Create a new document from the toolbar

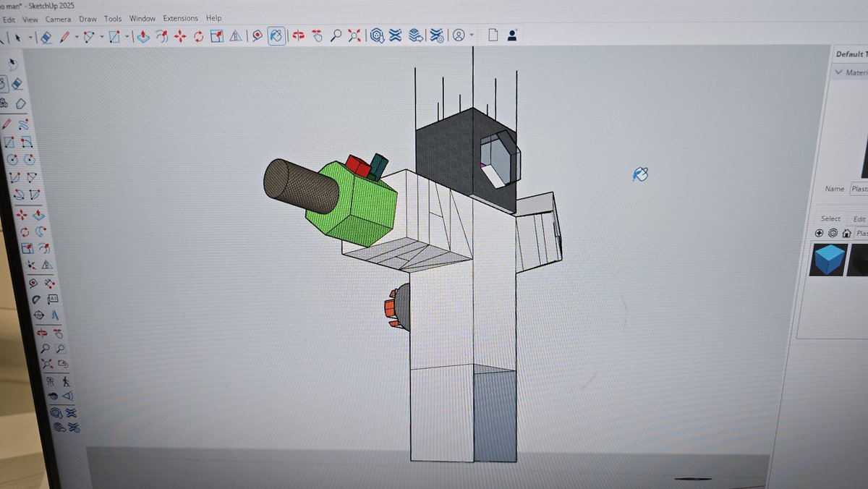point(495,34)
